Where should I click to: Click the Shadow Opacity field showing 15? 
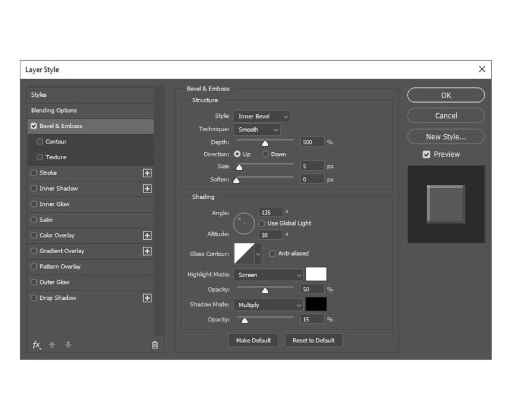point(312,320)
